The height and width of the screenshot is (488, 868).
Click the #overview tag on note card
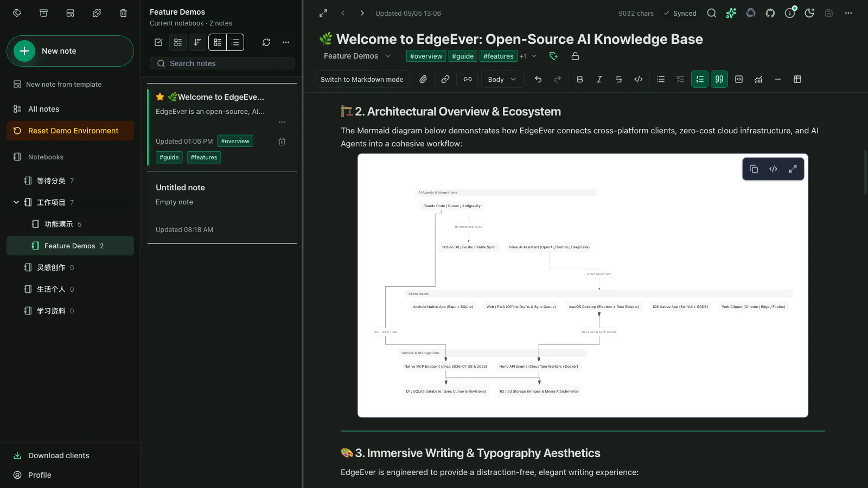[x=235, y=141]
